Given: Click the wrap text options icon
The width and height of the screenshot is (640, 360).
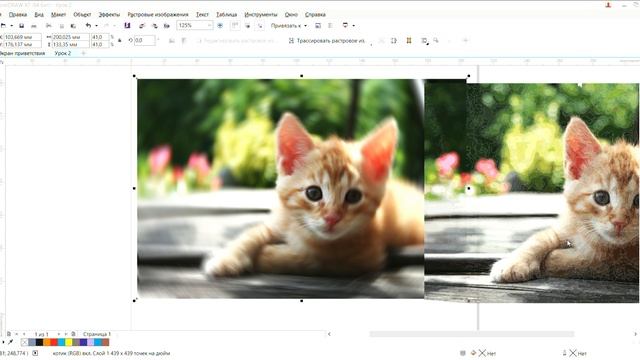Looking at the screenshot, I should coord(424,40).
